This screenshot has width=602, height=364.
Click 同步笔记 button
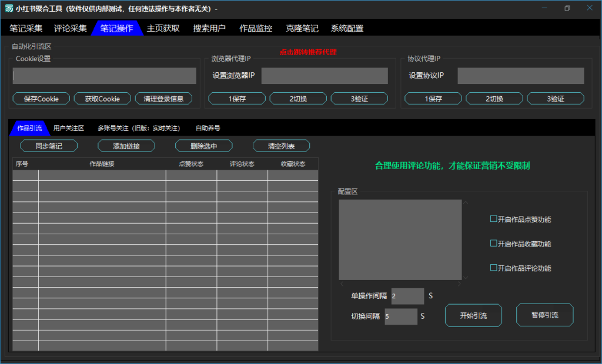click(49, 146)
